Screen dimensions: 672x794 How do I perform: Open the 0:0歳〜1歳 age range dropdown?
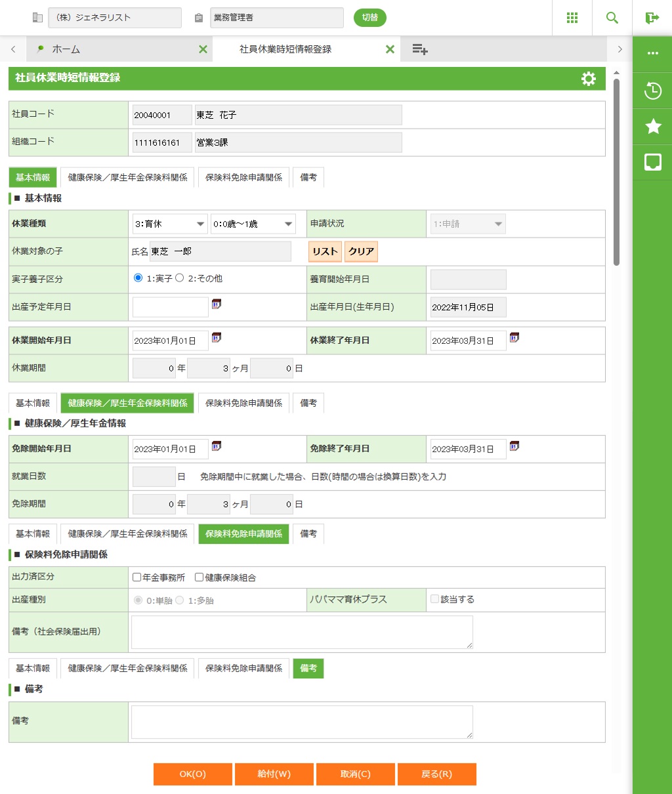coord(253,224)
